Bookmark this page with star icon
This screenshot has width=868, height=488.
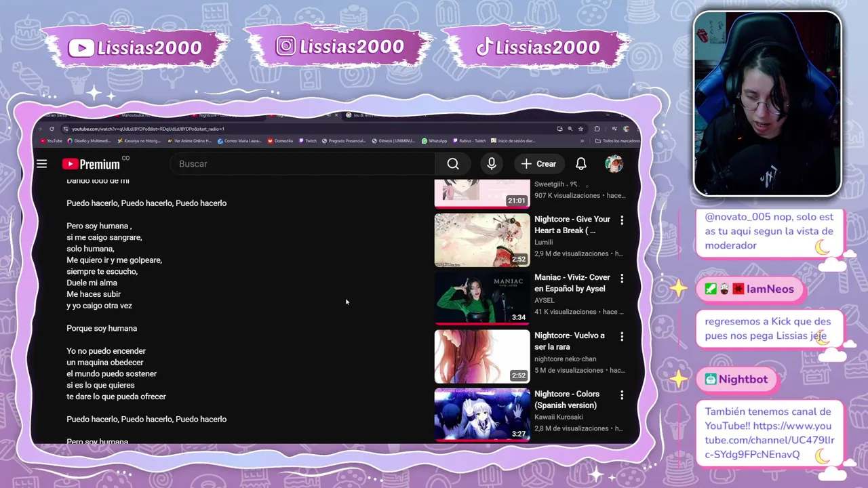[x=580, y=129]
